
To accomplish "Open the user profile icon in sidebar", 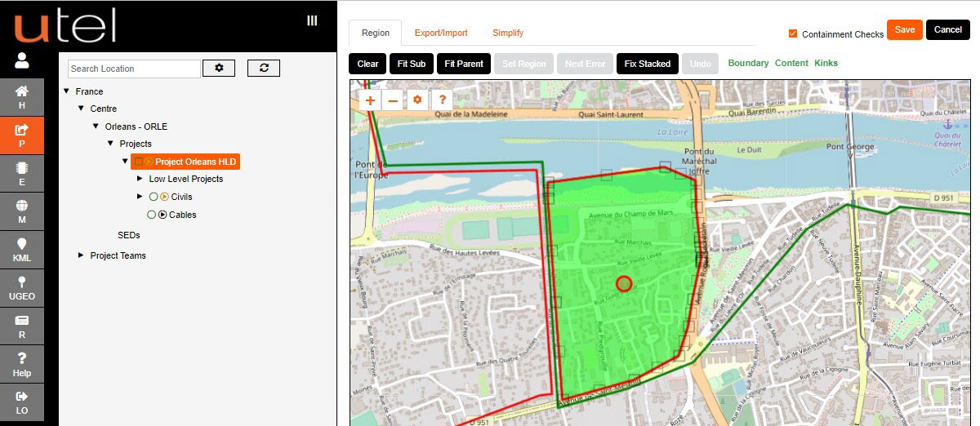I will coord(22,60).
